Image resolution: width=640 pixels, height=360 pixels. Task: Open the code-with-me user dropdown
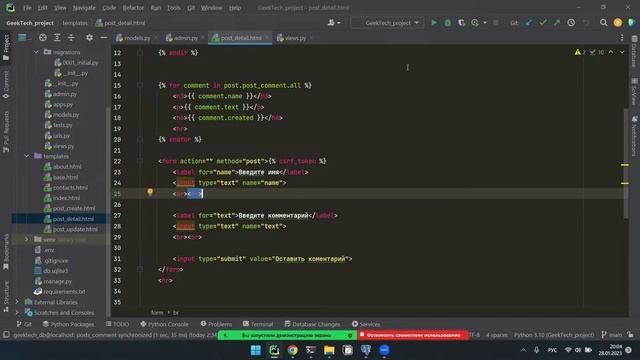(x=333, y=23)
